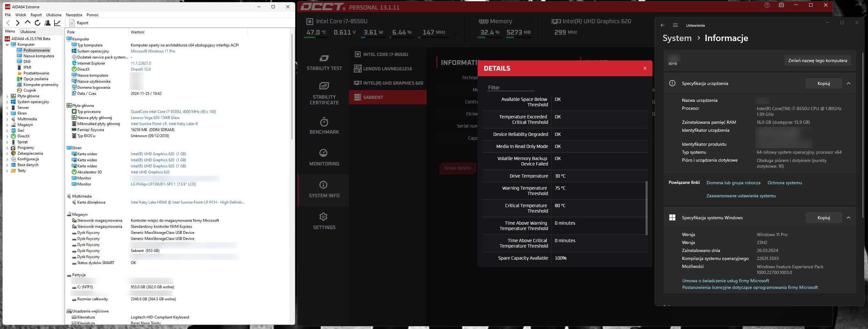The height and width of the screenshot is (329, 868).
Task: Select Podsumowanie in AIDA64 tree
Action: [x=36, y=50]
